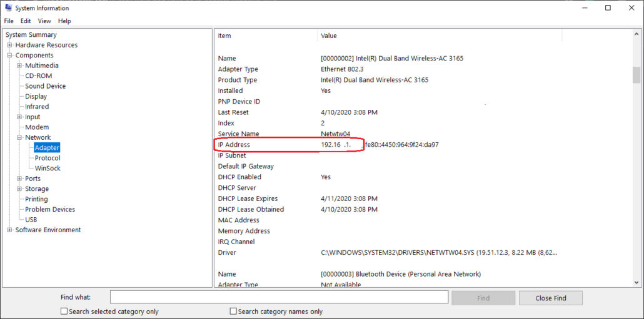Select the Sound Device tree item
644x319 pixels.
[x=45, y=86]
